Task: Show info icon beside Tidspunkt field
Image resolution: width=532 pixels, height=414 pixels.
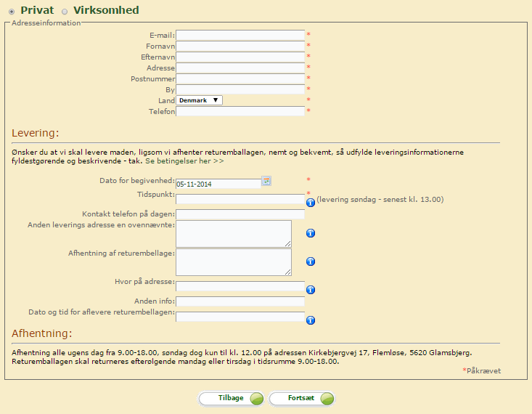Action: pyautogui.click(x=311, y=203)
